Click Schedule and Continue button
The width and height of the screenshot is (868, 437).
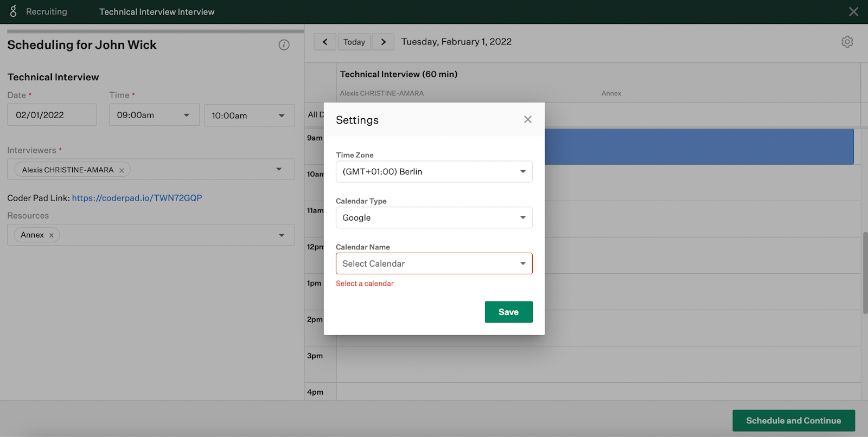coord(794,421)
